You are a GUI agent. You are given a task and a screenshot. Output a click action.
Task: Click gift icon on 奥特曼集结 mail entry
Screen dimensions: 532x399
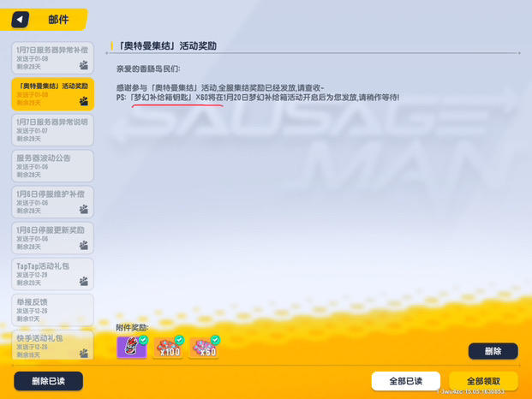[x=84, y=101]
